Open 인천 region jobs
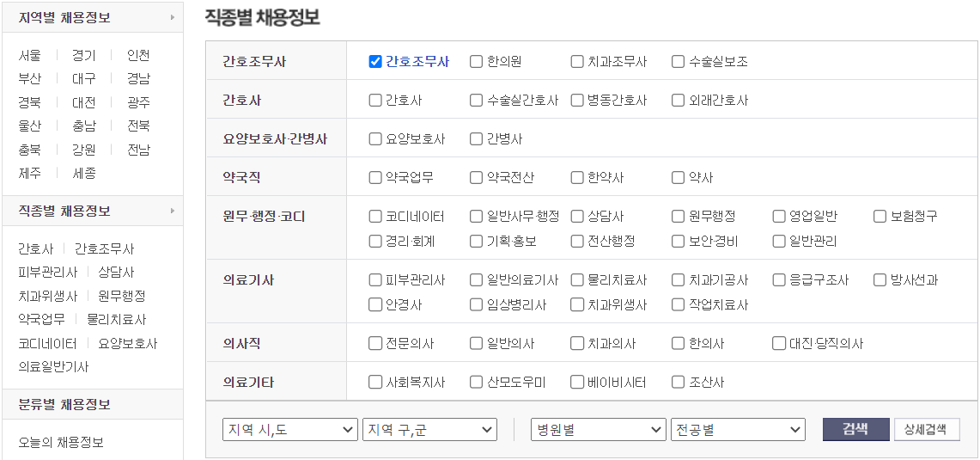980x460 pixels. click(x=138, y=55)
